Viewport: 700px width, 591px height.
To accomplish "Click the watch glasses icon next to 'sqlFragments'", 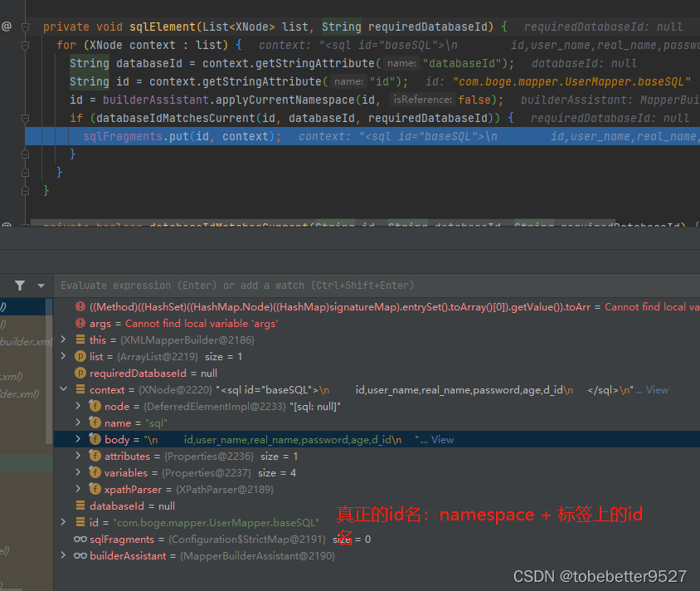I will [80, 540].
